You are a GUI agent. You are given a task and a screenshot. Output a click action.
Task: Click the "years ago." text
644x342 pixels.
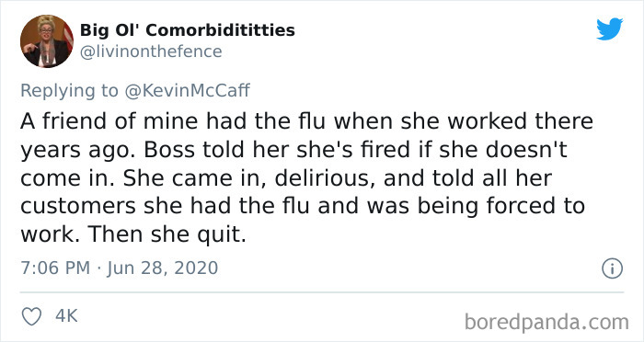click(78, 151)
